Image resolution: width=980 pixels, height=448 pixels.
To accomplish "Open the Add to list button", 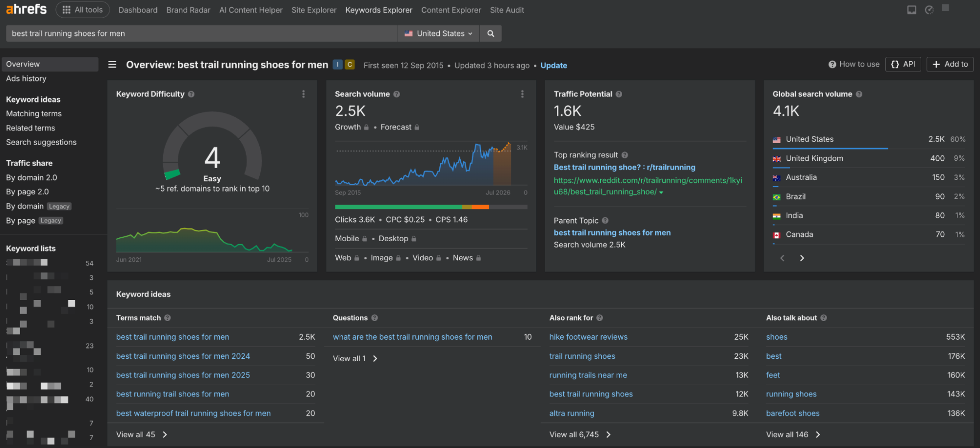I will tap(950, 64).
